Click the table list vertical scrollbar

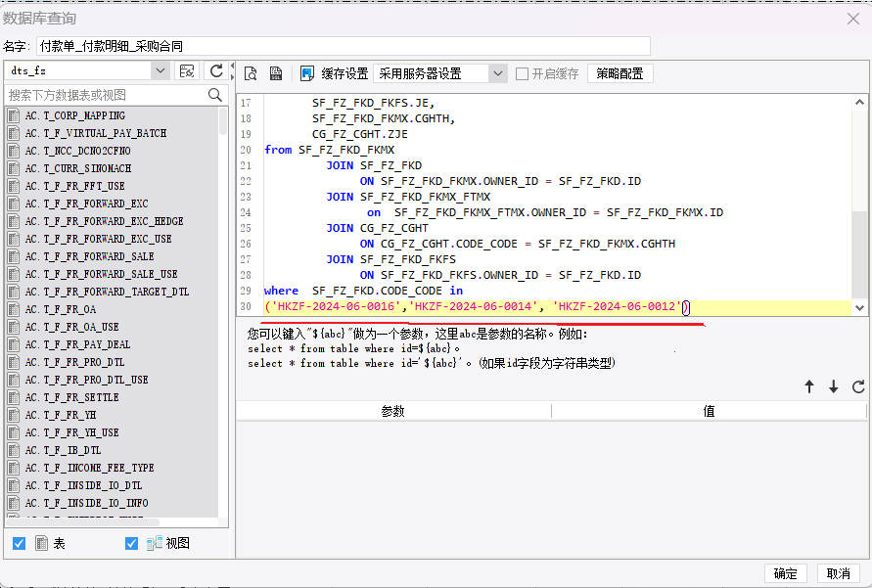(x=223, y=121)
